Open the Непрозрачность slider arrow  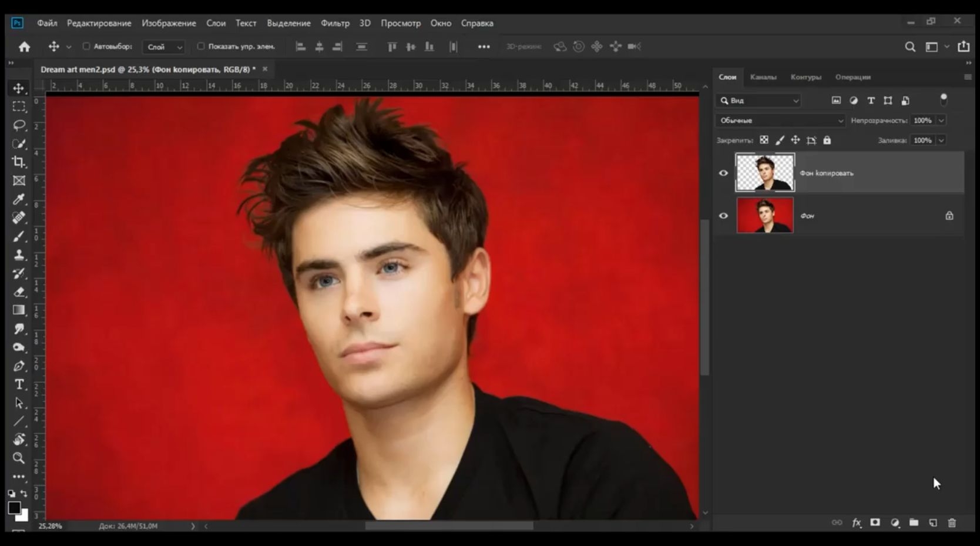[x=941, y=120]
